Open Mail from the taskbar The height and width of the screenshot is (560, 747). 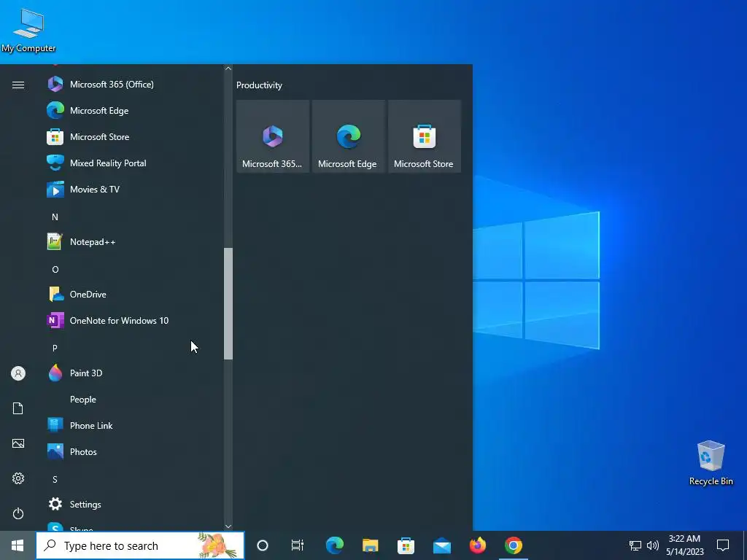441,545
